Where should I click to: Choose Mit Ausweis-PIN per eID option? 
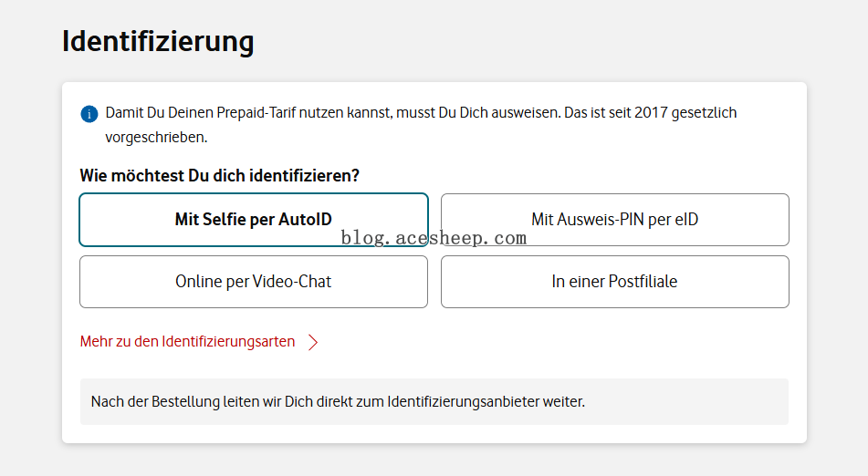[x=614, y=220]
